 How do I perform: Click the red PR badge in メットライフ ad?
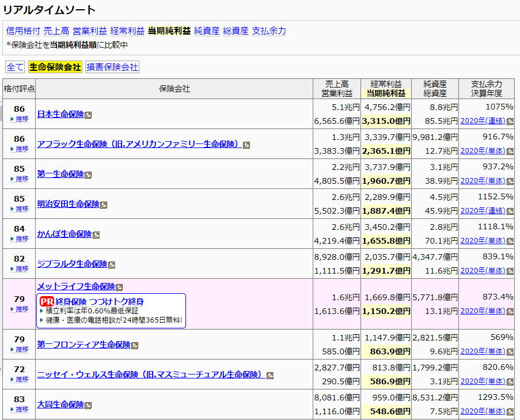47,301
